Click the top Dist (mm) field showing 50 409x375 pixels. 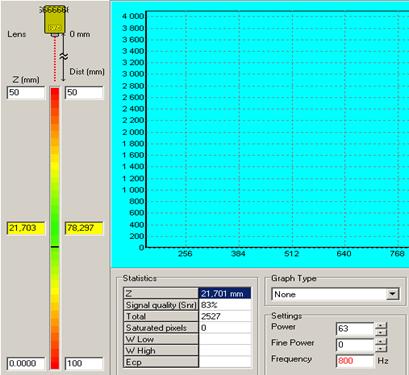(84, 92)
